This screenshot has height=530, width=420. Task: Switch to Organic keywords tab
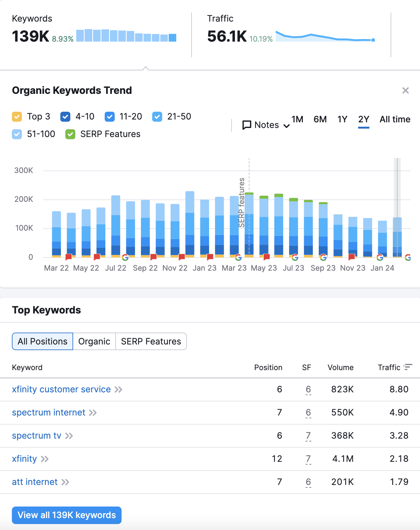94,341
